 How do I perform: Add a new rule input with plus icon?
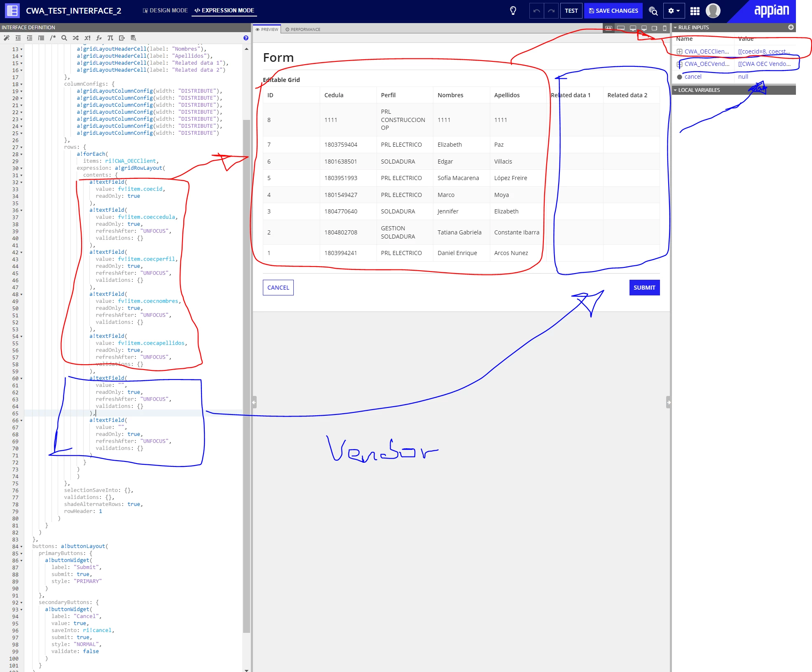pyautogui.click(x=791, y=27)
